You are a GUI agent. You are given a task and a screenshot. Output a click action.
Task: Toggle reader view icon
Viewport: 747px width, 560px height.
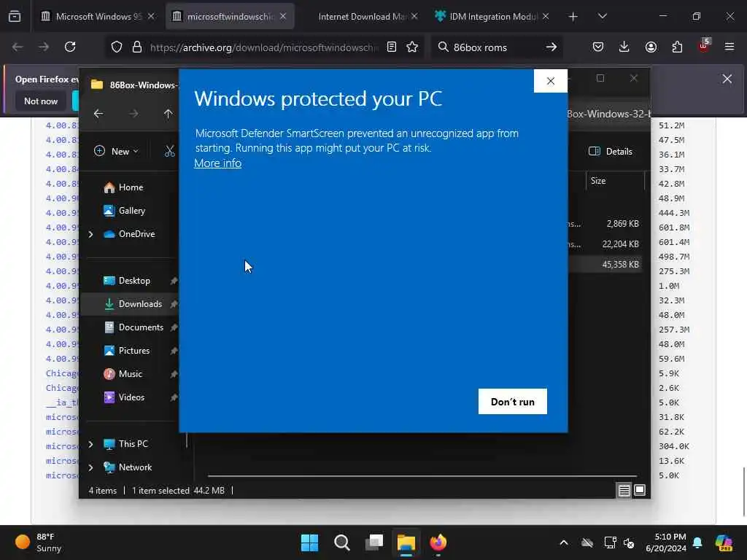point(392,47)
